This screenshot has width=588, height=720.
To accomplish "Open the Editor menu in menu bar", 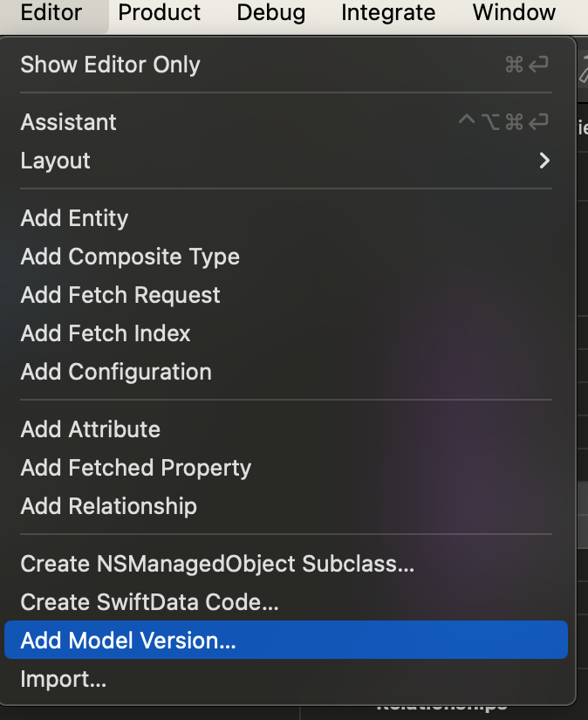I will [51, 13].
